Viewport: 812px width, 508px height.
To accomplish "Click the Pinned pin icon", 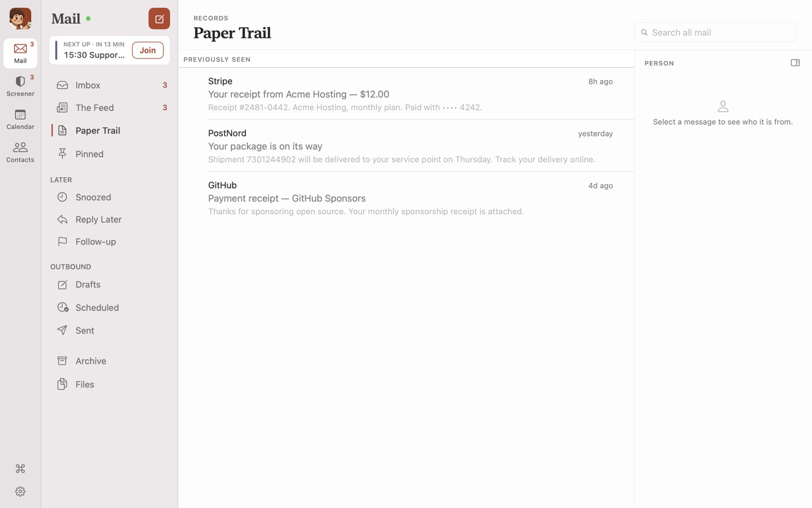I will click(63, 154).
